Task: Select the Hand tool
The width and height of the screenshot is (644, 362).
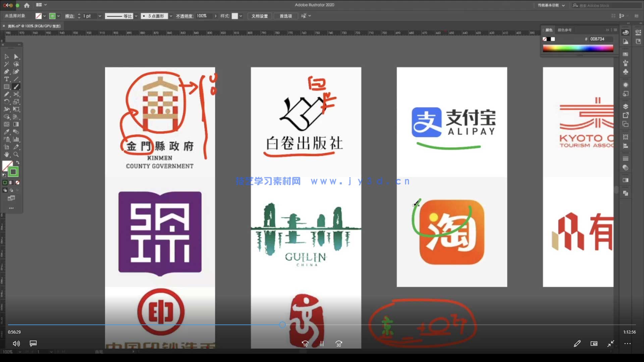Action: (x=7, y=155)
